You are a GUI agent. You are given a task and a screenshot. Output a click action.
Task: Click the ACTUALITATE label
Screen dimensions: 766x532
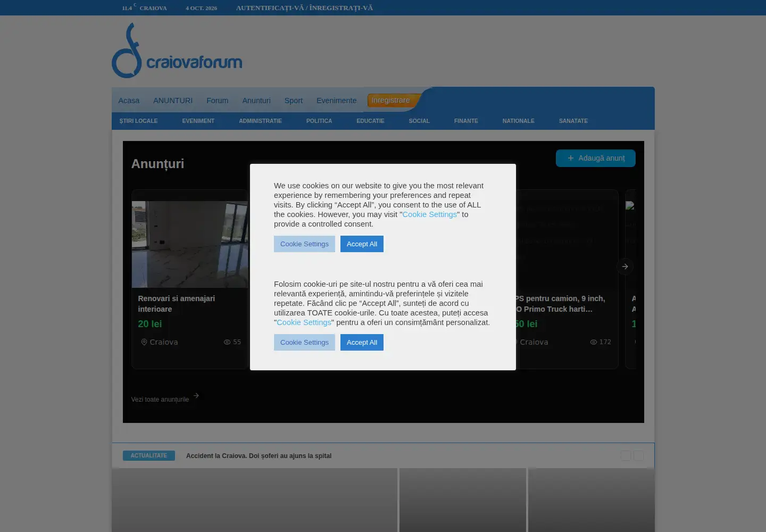(x=149, y=456)
